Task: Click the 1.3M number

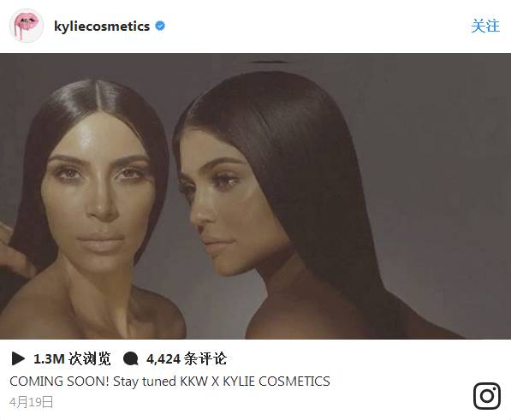Action: pyautogui.click(x=49, y=358)
